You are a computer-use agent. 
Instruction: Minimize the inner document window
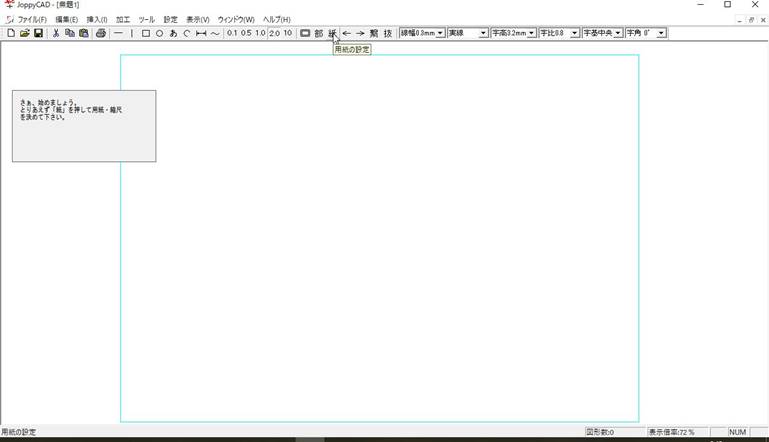(739, 20)
